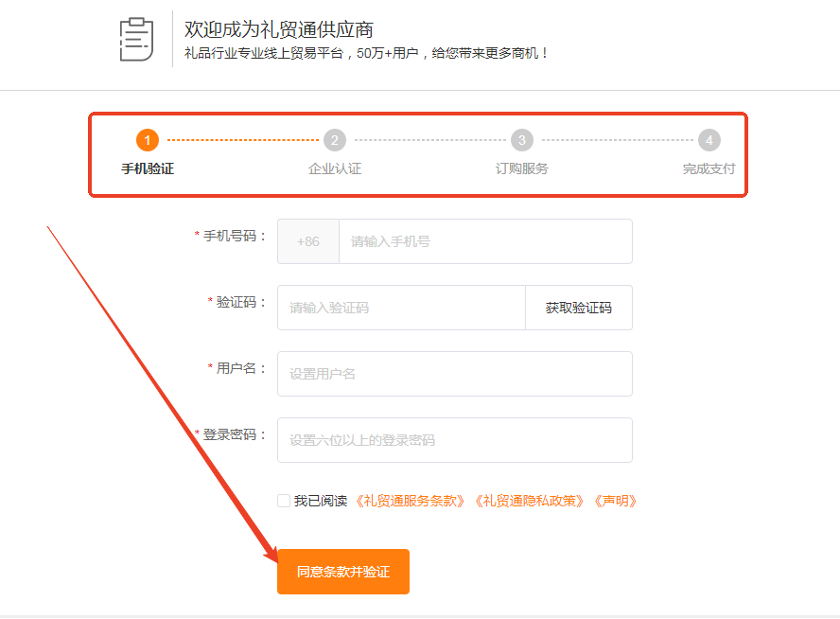This screenshot has width=840, height=619.
Task: Click the 完成支付 step label
Action: pyautogui.click(x=709, y=168)
